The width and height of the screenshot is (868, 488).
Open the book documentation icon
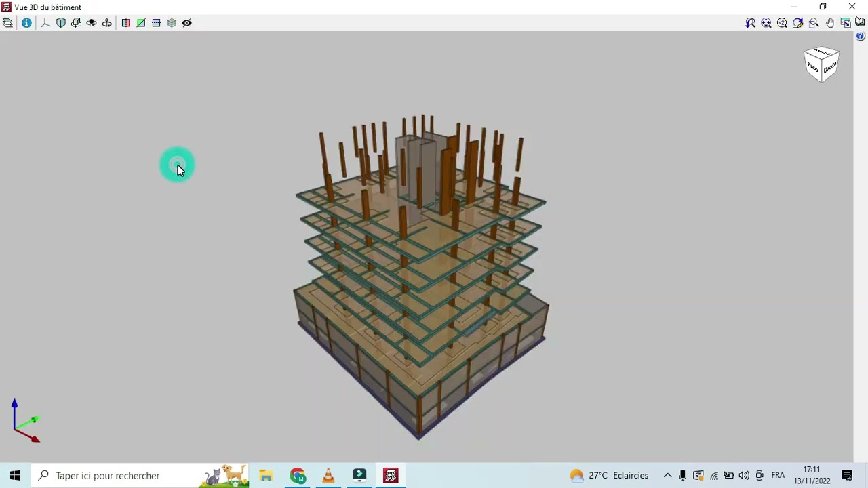tap(861, 22)
